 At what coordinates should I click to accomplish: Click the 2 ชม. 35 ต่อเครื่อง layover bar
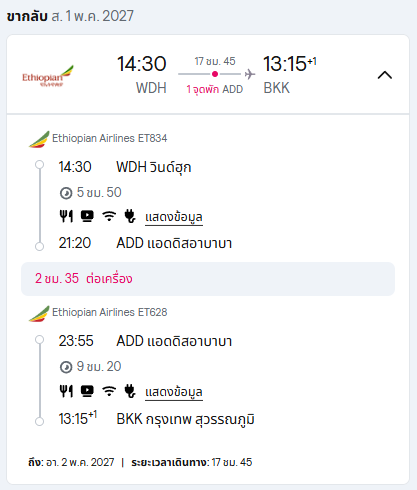[208, 279]
